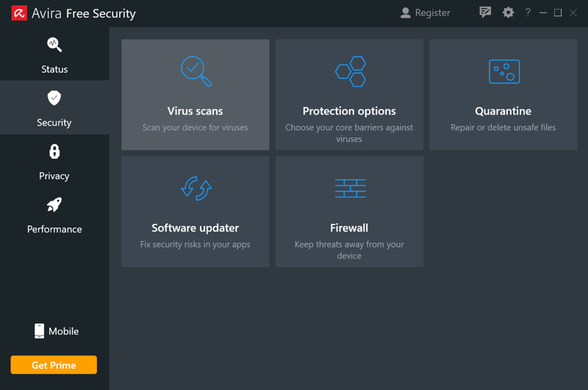Click 'Fix security risks in your apps' text
This screenshot has width=588, height=390.
coord(195,245)
